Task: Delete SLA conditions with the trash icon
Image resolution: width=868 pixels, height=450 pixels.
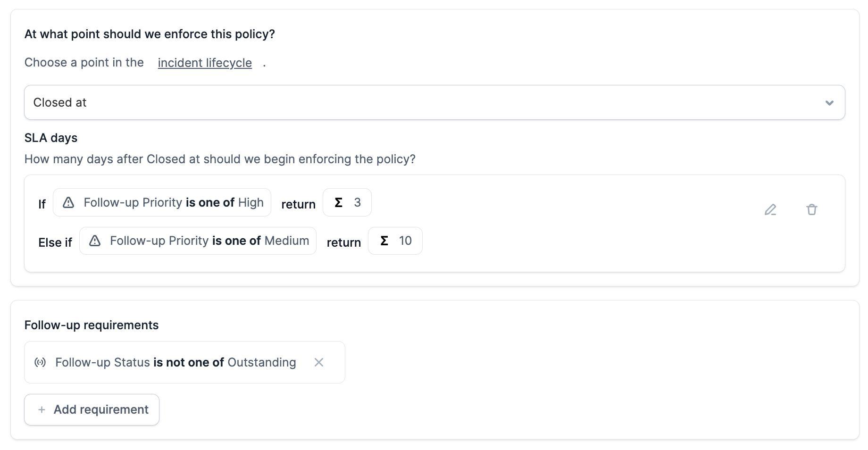Action: point(811,209)
